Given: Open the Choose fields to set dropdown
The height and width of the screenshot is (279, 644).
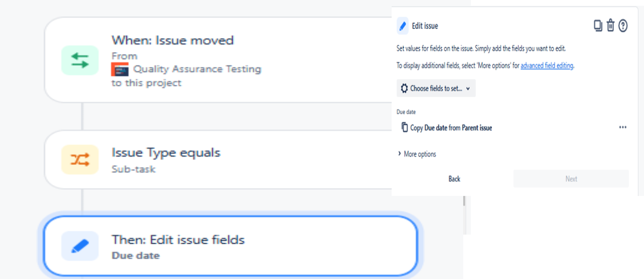Looking at the screenshot, I should coord(436,88).
